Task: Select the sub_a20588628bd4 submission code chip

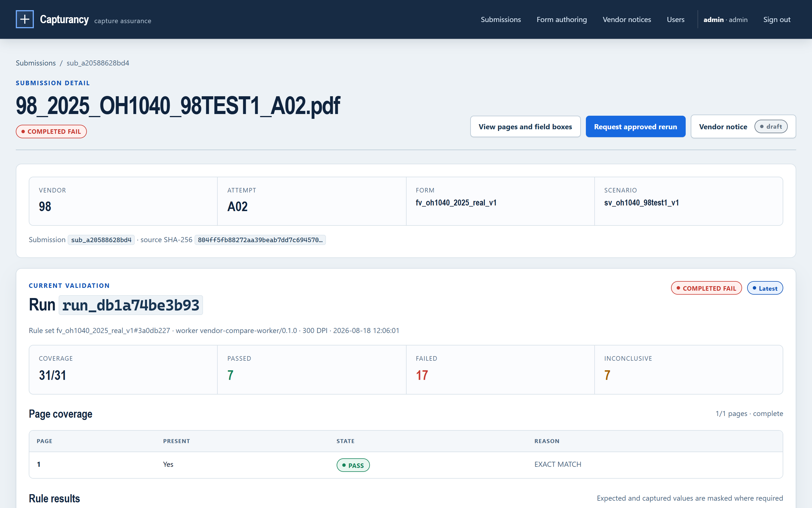Action: point(101,240)
